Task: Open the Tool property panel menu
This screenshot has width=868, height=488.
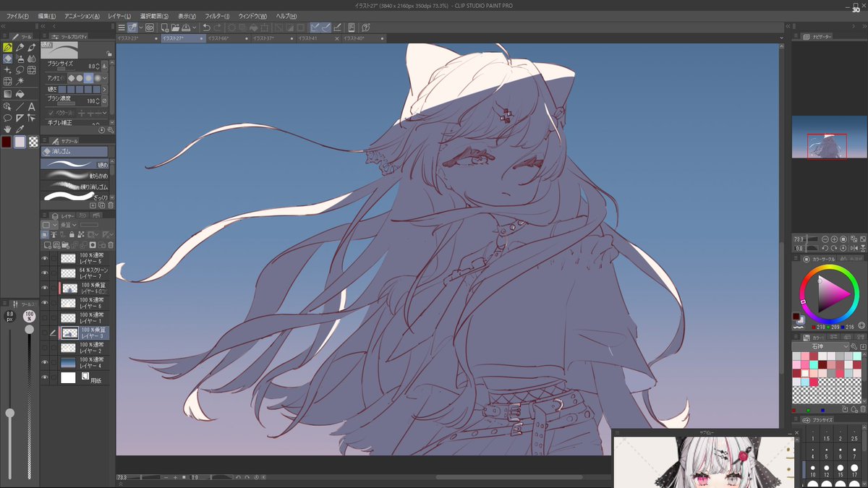Action: click(44, 36)
